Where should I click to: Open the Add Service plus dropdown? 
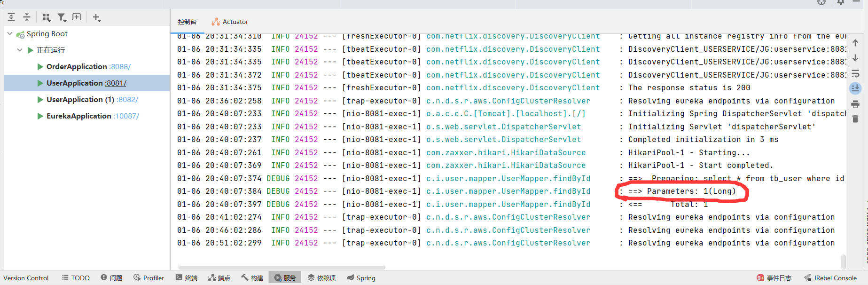point(96,17)
